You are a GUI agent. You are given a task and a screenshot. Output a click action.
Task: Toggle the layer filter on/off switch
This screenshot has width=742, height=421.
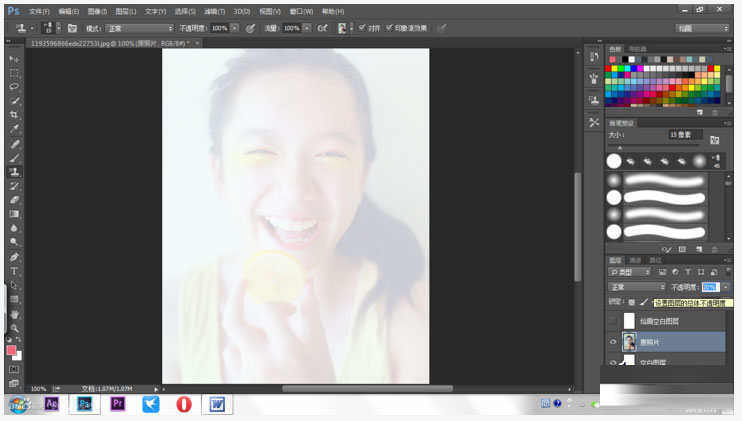click(728, 272)
